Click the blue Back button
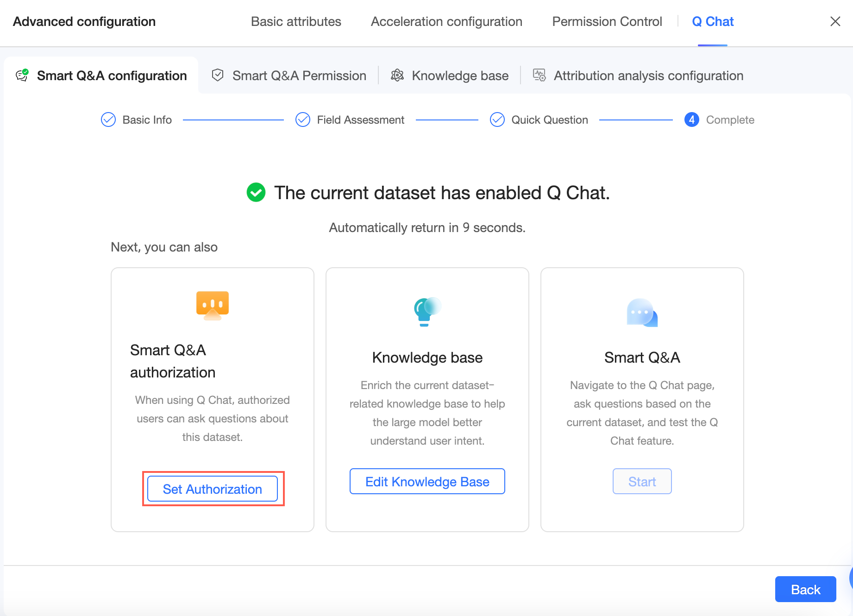The width and height of the screenshot is (853, 616). 805,589
